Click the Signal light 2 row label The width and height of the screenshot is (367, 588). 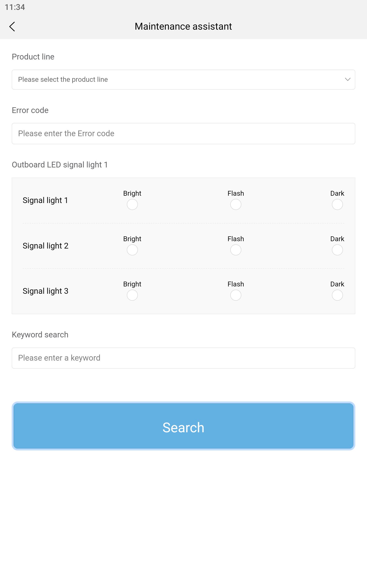pyautogui.click(x=45, y=246)
